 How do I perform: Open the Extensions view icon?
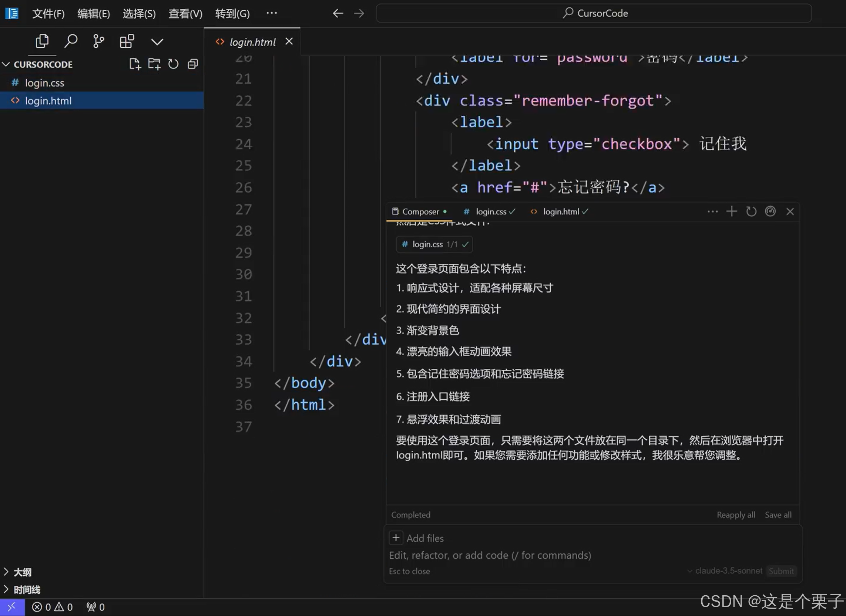(x=127, y=41)
